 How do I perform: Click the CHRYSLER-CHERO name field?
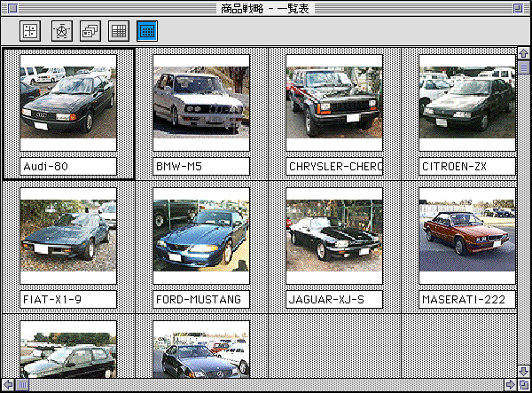[x=334, y=166]
